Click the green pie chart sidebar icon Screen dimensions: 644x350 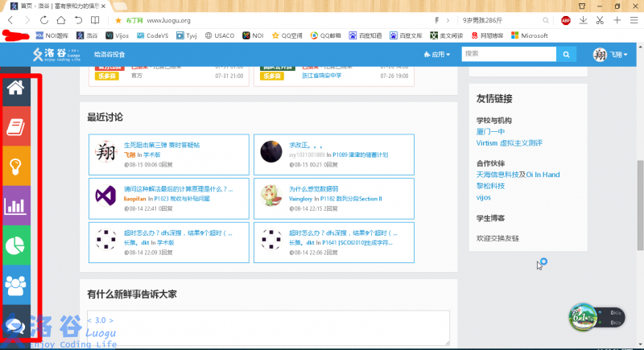pyautogui.click(x=16, y=245)
